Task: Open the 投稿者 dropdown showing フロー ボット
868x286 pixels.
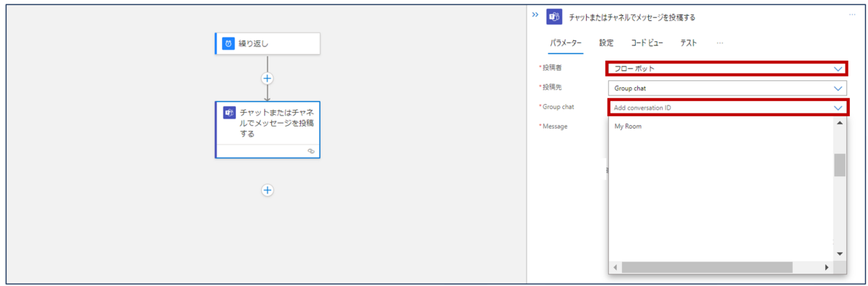Action: click(726, 69)
